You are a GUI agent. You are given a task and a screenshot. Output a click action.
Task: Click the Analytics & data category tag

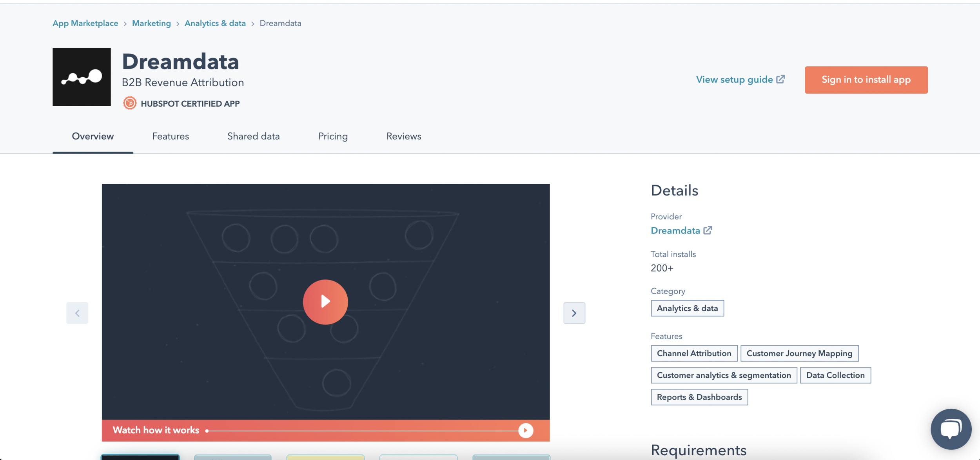(x=687, y=308)
